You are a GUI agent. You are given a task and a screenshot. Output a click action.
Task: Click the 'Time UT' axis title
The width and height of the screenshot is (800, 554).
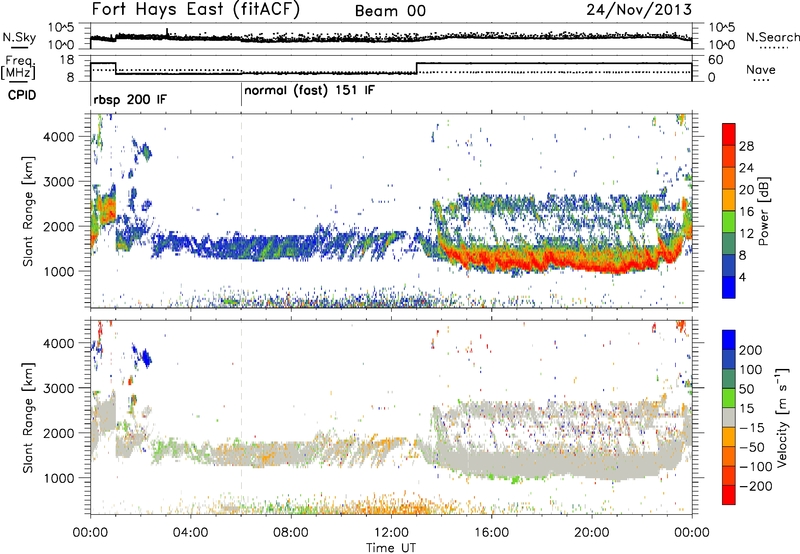coord(391,548)
